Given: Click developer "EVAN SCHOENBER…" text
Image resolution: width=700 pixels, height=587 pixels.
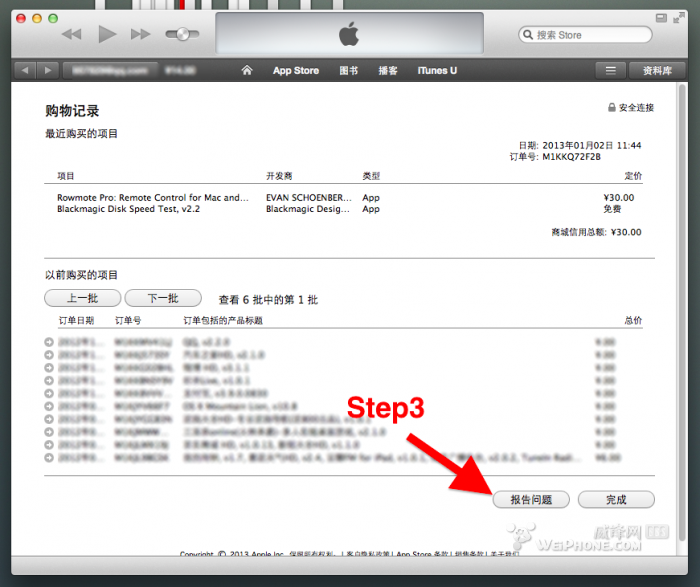Looking at the screenshot, I should pyautogui.click(x=308, y=197).
